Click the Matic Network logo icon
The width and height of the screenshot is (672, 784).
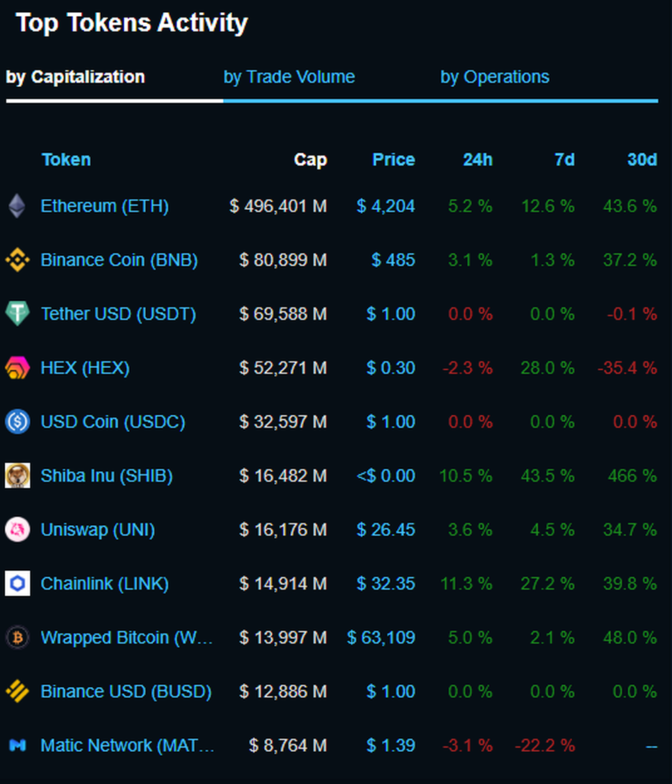point(17,746)
